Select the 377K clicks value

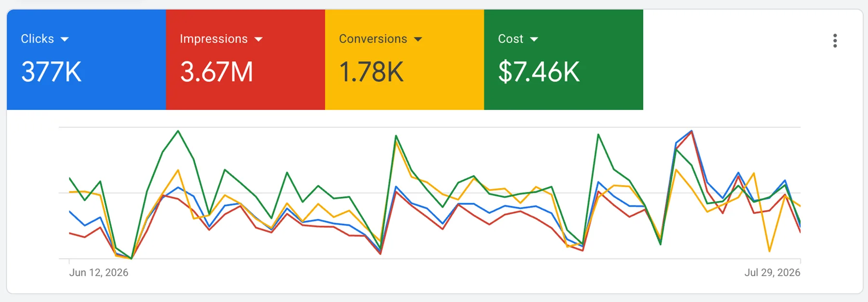51,72
